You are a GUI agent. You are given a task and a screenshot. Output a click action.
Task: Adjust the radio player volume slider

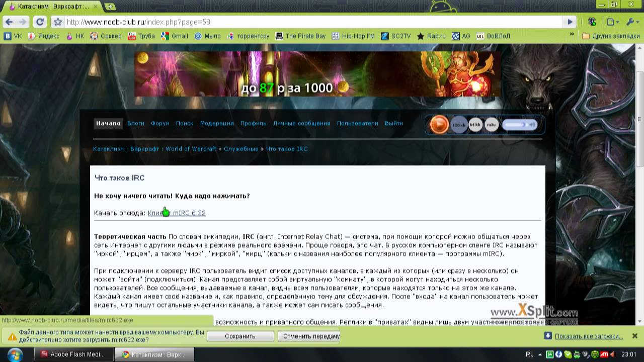click(x=519, y=124)
